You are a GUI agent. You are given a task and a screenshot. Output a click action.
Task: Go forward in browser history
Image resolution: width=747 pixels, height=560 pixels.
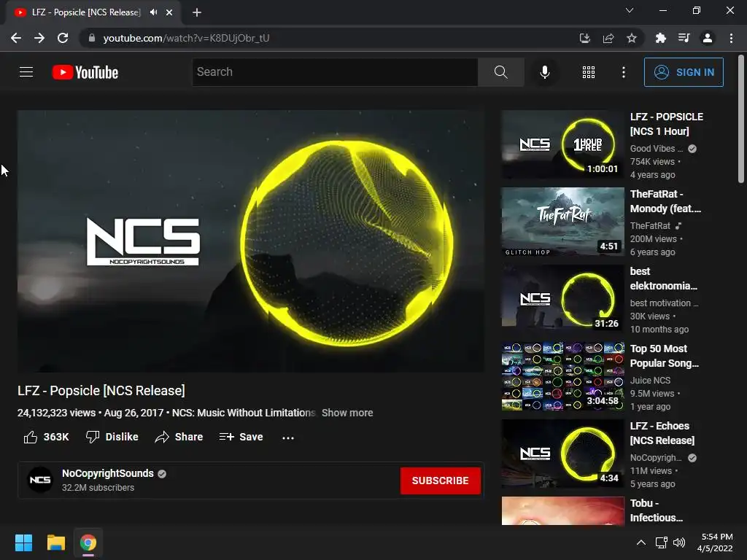[x=39, y=38]
